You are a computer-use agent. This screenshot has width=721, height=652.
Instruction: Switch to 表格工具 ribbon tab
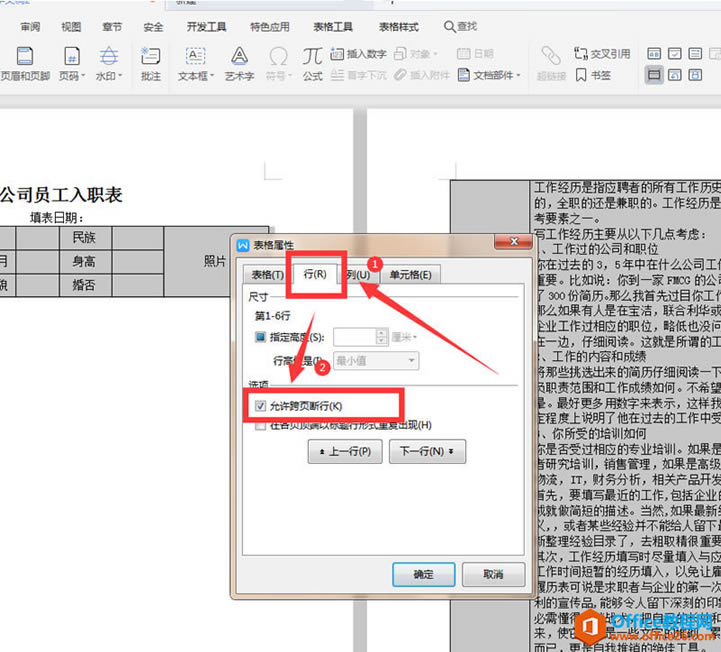(x=333, y=27)
